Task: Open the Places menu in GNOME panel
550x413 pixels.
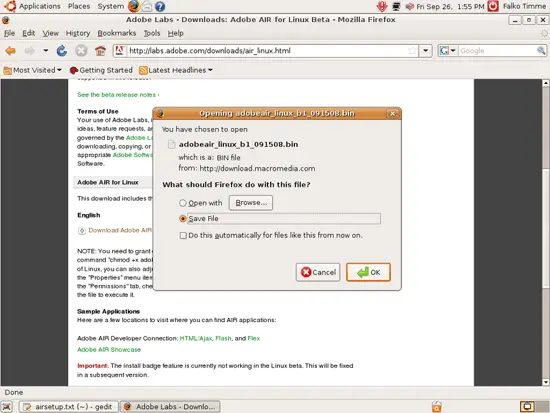Action: point(79,6)
